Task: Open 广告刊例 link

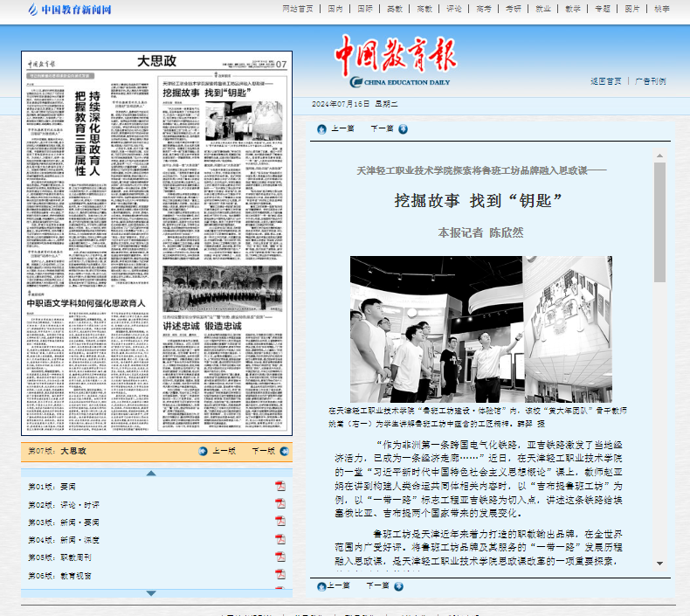Action: 650,81
